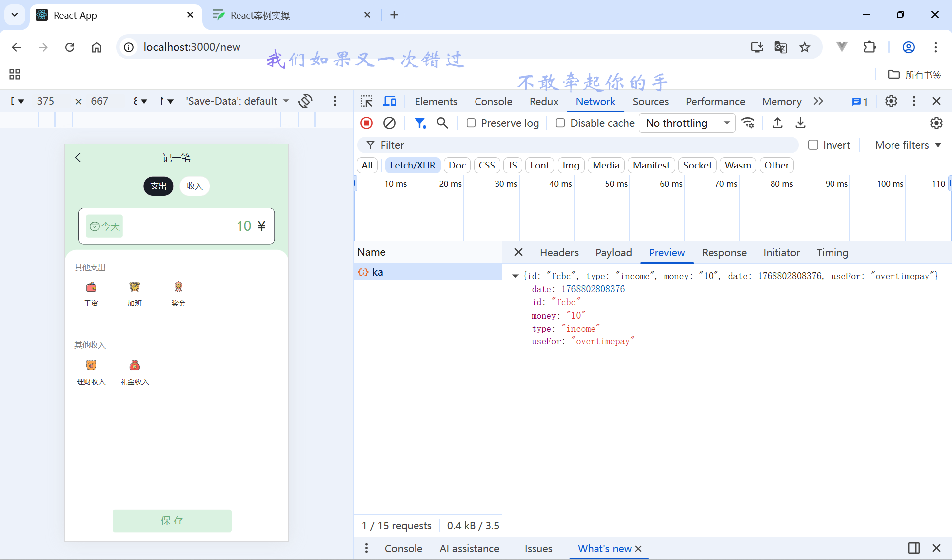Enable the Preserve log checkbox
Screen dimensions: 952x560
(x=471, y=123)
